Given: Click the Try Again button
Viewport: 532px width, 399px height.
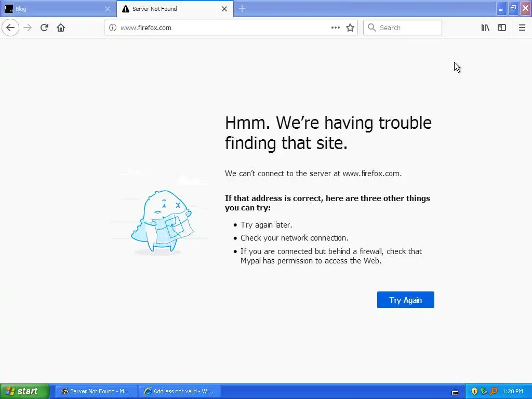Looking at the screenshot, I should click(405, 300).
